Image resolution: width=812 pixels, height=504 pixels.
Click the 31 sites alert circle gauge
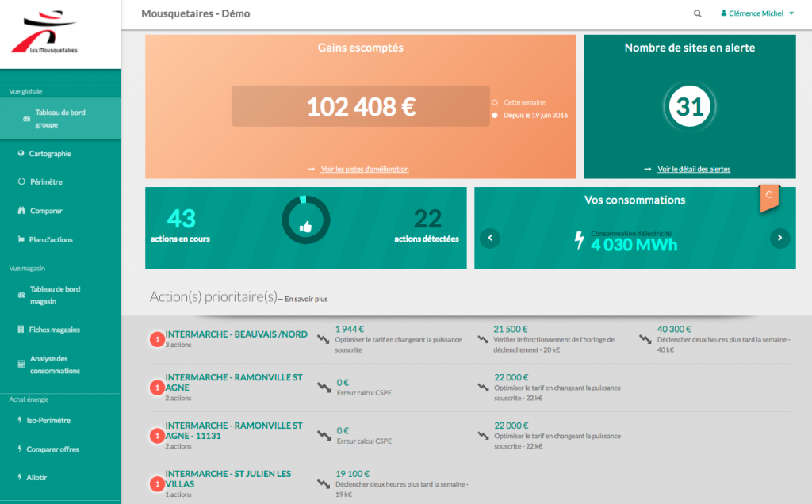click(x=690, y=107)
